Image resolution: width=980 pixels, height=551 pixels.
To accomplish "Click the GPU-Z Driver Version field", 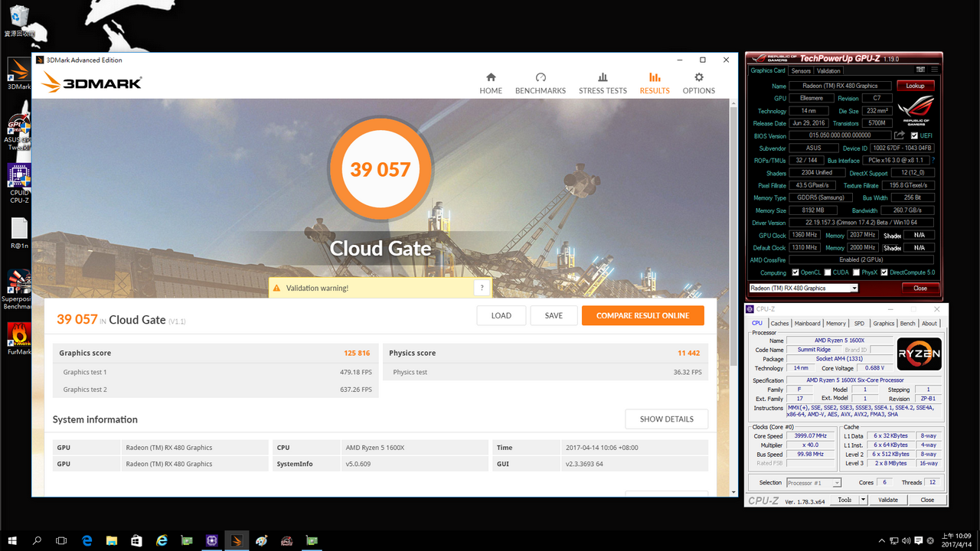I will pos(861,223).
